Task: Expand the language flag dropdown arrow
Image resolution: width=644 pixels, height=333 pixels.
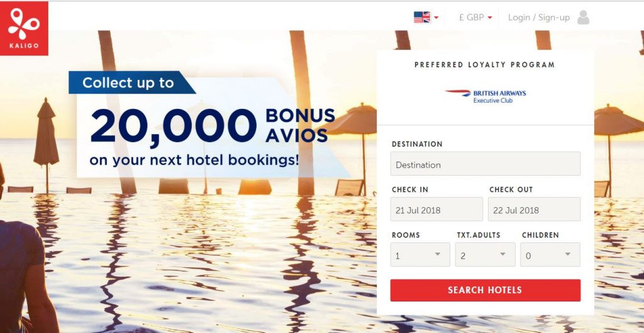Action: (x=436, y=18)
